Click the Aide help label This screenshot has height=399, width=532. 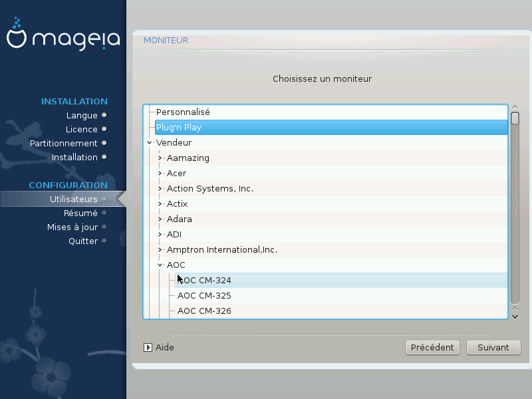[164, 347]
